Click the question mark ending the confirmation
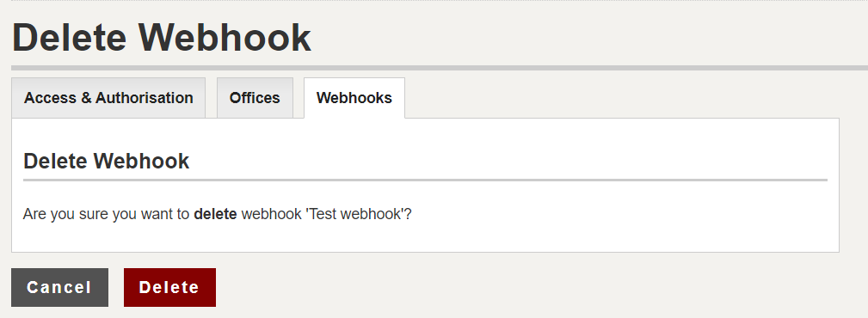This screenshot has width=868, height=318. click(409, 214)
